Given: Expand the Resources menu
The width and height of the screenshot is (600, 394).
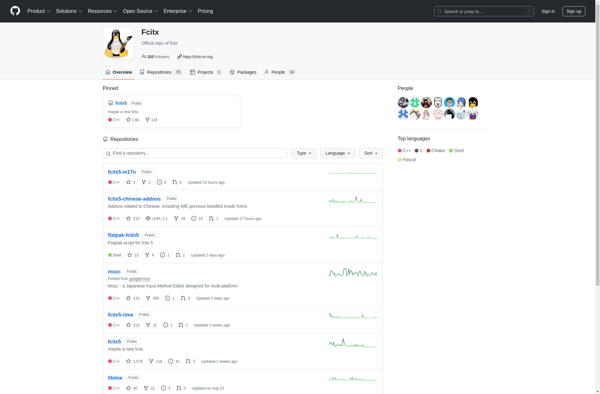Looking at the screenshot, I should (x=102, y=11).
